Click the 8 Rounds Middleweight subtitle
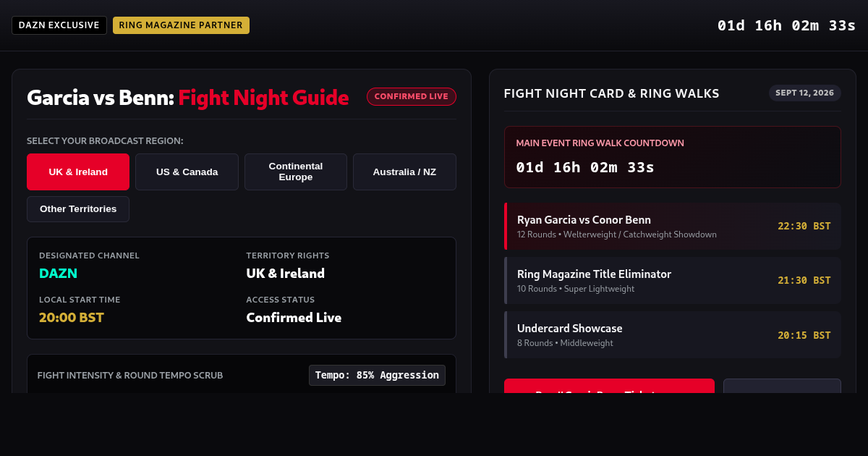Screen dimensions: 868x456 click(565, 343)
